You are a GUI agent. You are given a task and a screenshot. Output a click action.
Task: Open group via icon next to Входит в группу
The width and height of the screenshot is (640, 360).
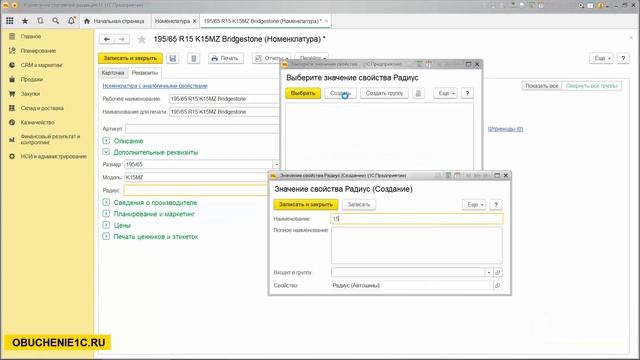point(498,272)
